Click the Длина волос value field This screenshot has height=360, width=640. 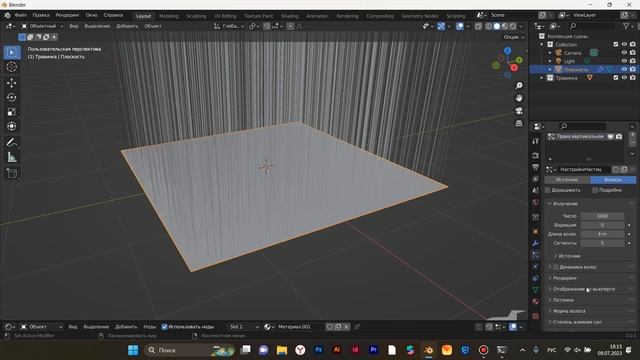[x=602, y=234]
